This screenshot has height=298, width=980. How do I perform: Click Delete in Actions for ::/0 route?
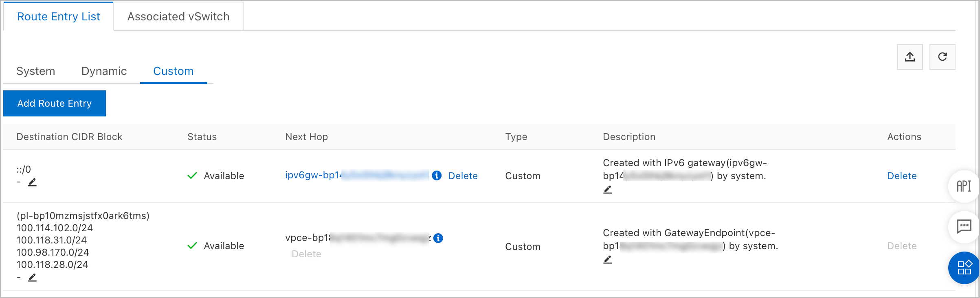902,176
